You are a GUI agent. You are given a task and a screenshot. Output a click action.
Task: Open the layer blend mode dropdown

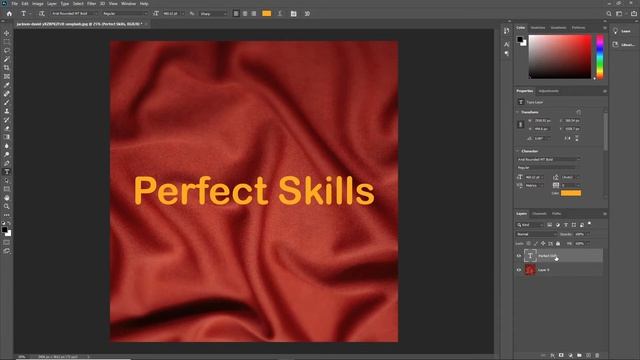[536, 234]
